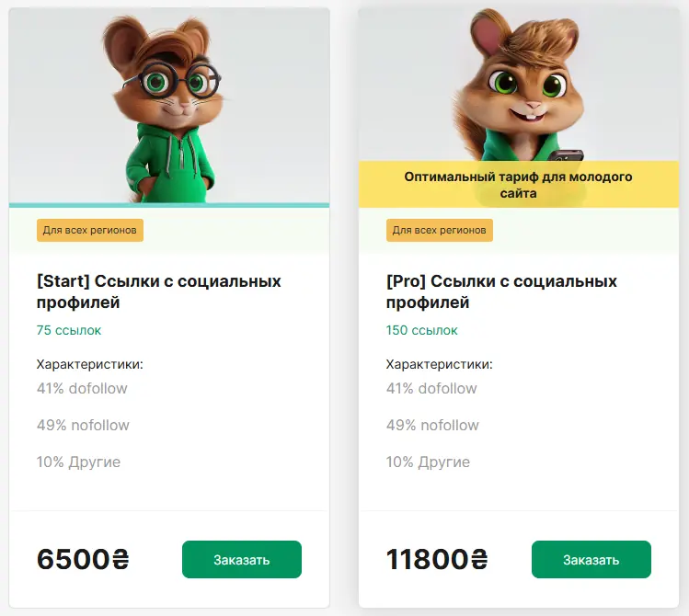Click '75 ссылок' green text
689x616 pixels.
click(69, 330)
